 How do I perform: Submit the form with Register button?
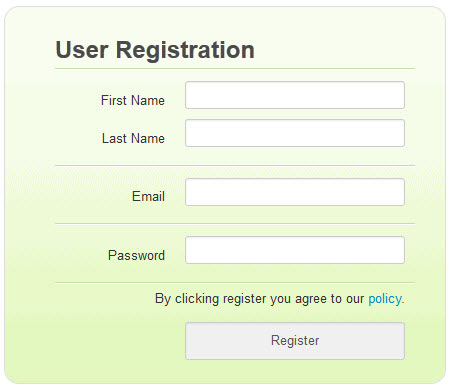[x=295, y=341]
